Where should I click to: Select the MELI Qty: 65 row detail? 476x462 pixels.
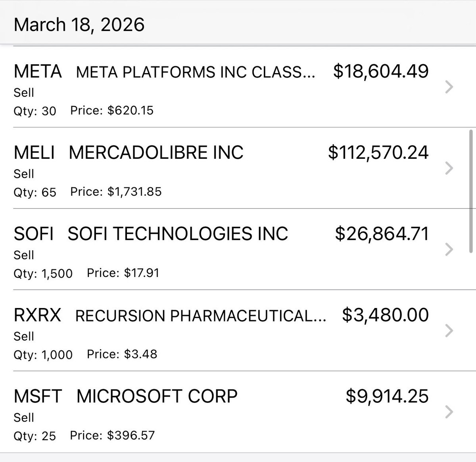tap(35, 192)
